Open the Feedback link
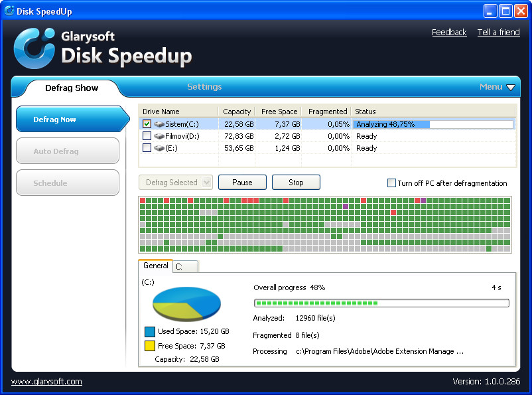 [449, 33]
